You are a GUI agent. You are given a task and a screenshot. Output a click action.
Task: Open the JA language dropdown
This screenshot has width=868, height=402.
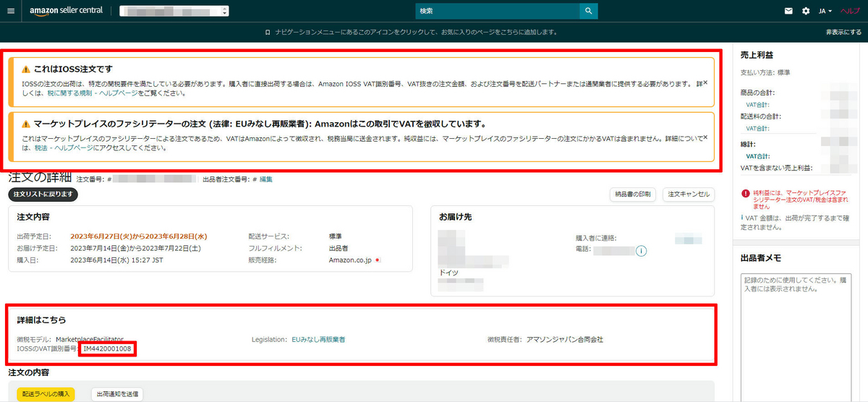pos(825,11)
